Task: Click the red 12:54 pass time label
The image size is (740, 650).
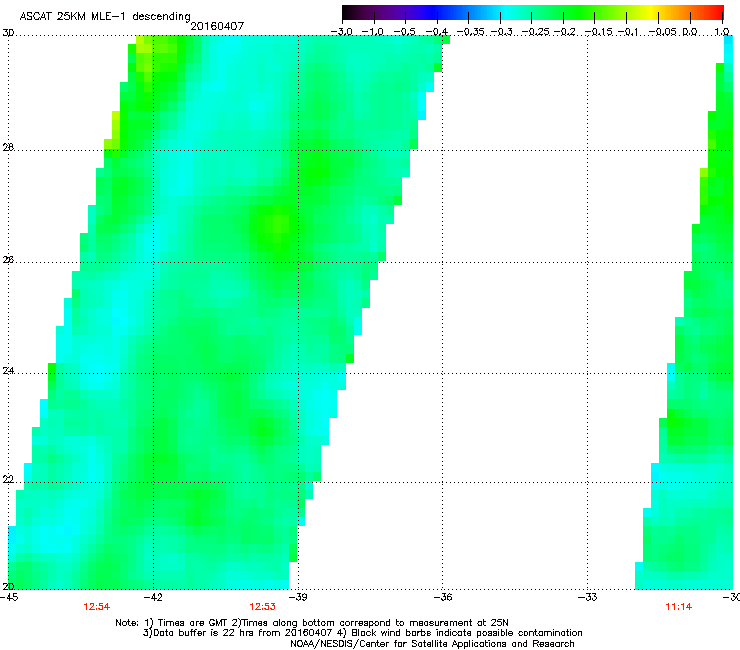Action: [x=97, y=607]
